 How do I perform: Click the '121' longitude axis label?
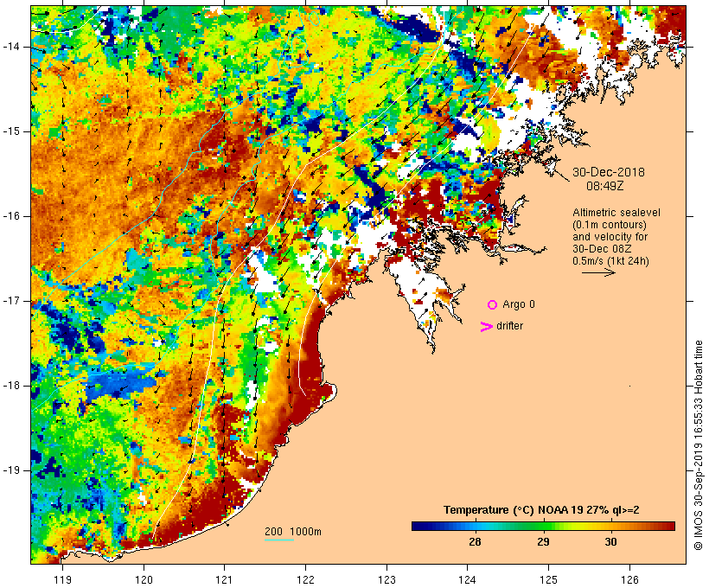coord(224,579)
